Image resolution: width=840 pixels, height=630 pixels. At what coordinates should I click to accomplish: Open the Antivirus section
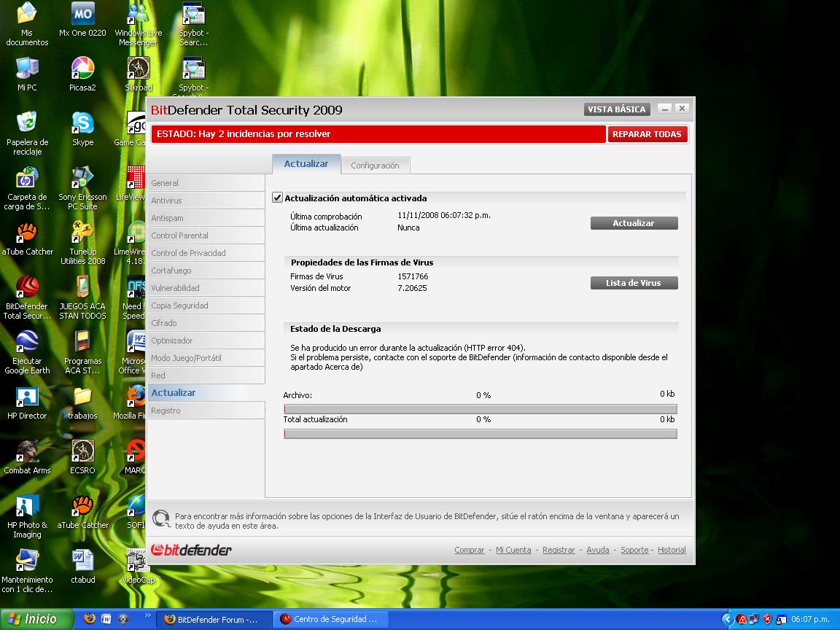point(206,201)
